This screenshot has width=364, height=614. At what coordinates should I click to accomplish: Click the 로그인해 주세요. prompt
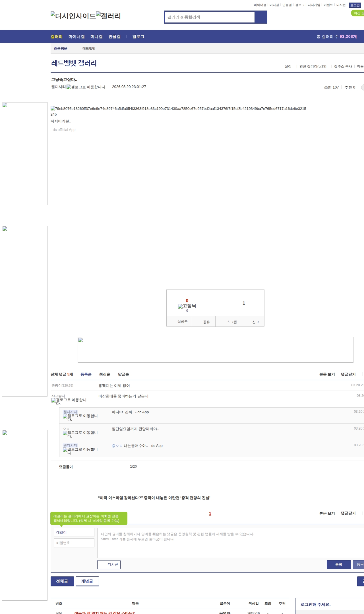point(316,604)
